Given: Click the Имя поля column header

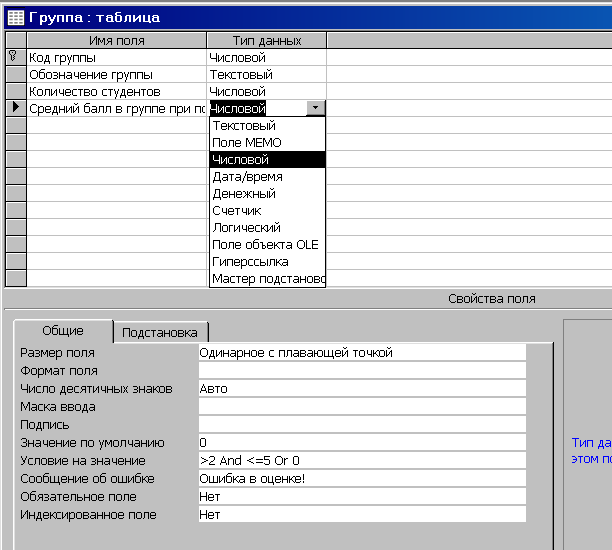Looking at the screenshot, I should click(x=116, y=41).
